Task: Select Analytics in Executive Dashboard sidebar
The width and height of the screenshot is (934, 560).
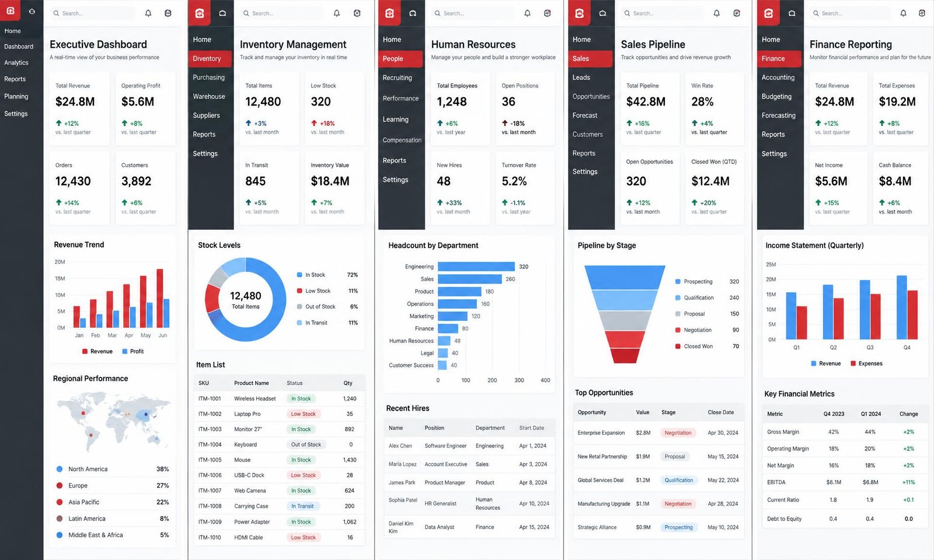Action: click(16, 62)
